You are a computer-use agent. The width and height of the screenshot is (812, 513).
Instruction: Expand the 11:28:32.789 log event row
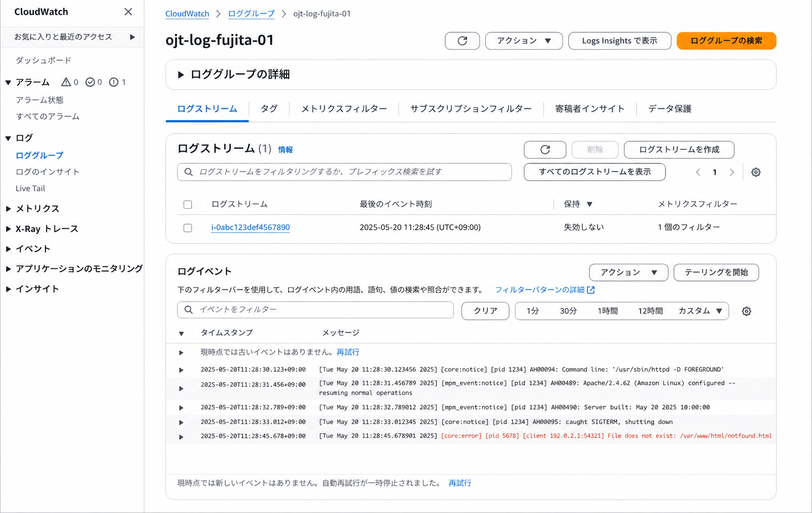(x=181, y=408)
